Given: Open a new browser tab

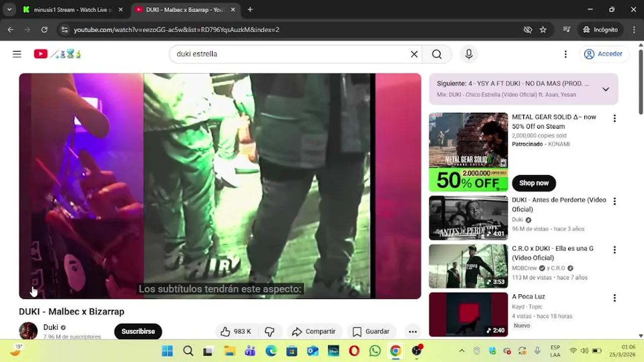Looking at the screenshot, I should coord(250,10).
